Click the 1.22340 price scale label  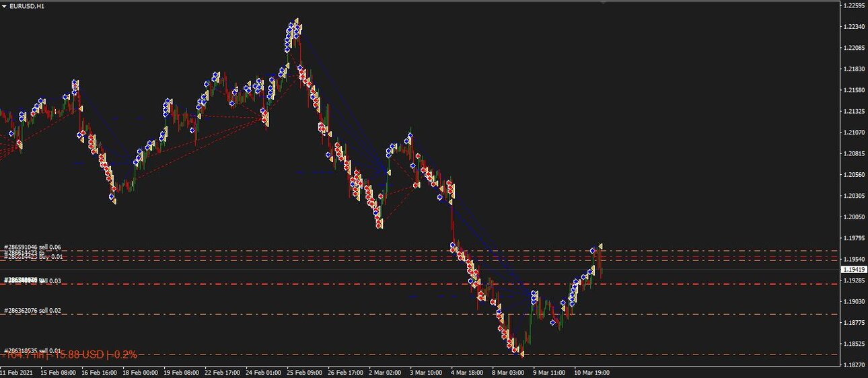[854, 27]
